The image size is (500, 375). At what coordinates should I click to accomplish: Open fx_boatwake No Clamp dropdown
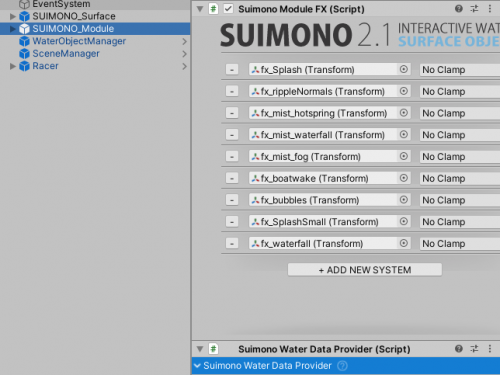(460, 178)
